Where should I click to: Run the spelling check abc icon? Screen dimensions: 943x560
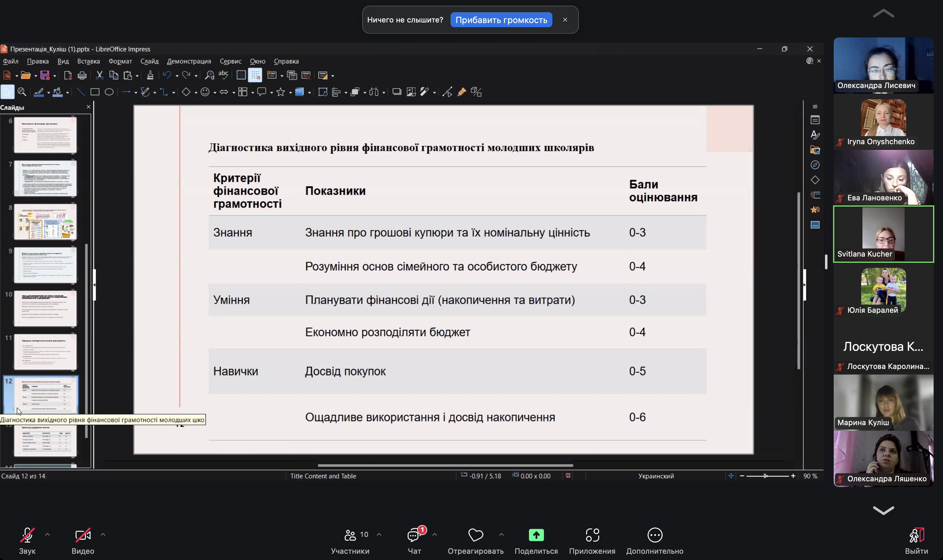pyautogui.click(x=224, y=75)
